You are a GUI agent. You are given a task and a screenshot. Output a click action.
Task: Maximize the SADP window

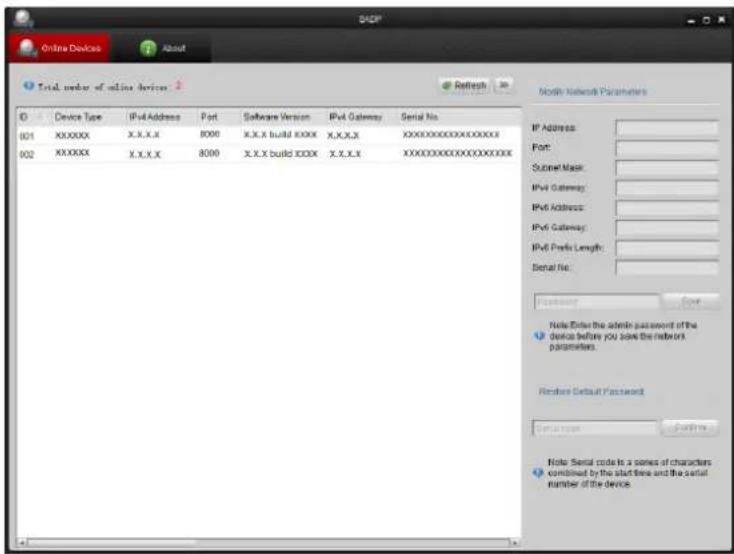[706, 20]
